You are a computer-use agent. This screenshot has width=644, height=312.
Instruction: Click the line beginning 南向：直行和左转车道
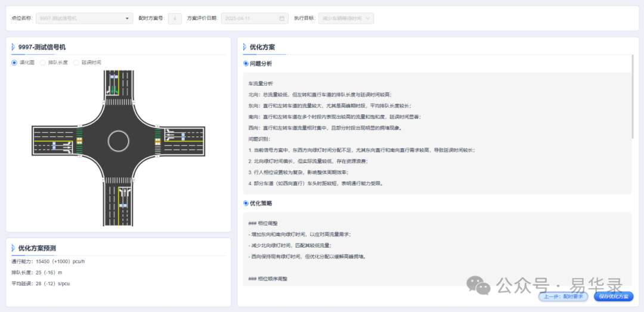click(335, 117)
